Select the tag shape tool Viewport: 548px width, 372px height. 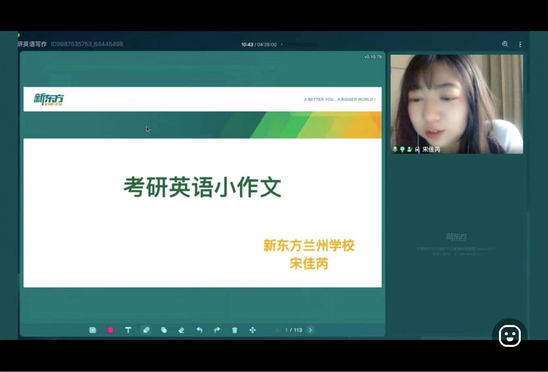coord(164,330)
